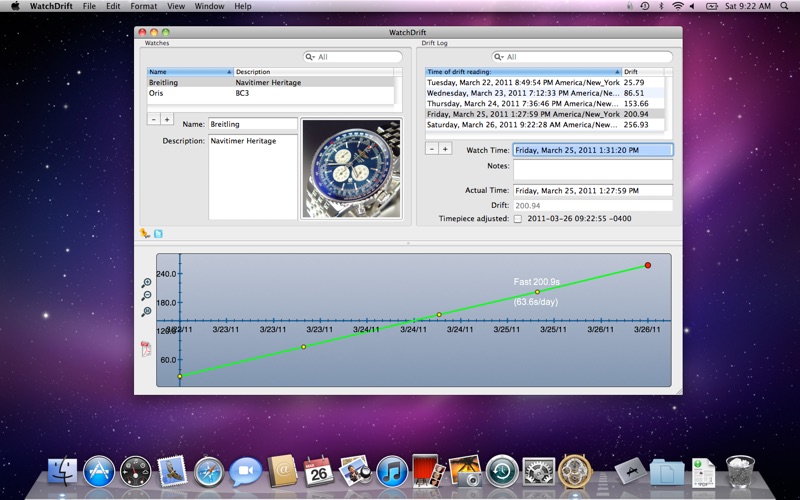Viewport: 800px width, 500px height.
Task: Open the App Store from the Dock
Action: click(99, 471)
